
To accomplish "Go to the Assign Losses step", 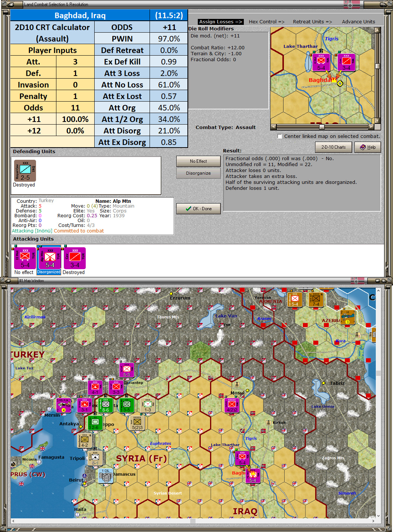I will [220, 22].
